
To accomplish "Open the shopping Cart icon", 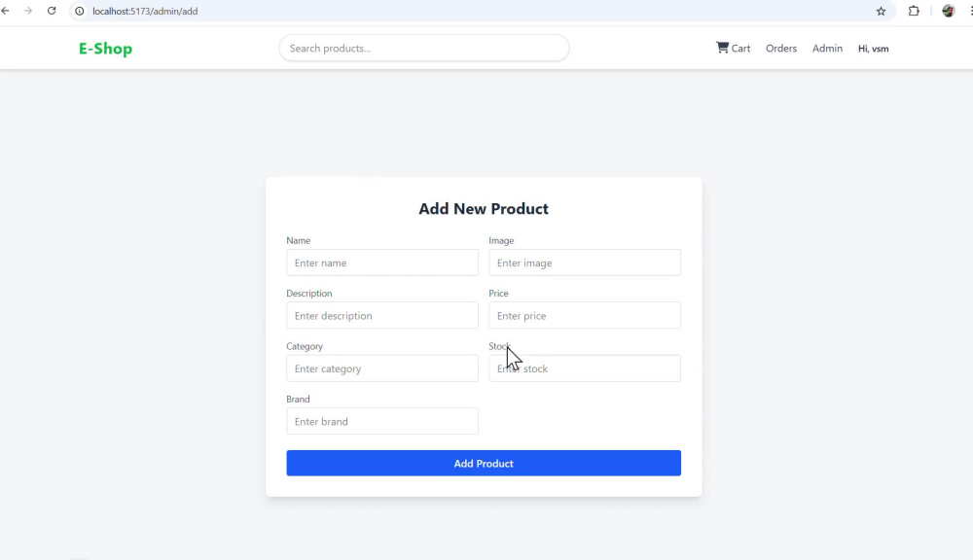I will pos(722,48).
